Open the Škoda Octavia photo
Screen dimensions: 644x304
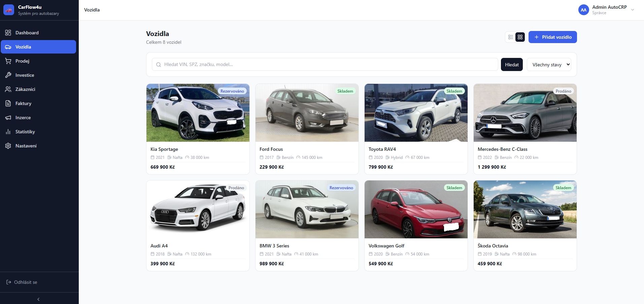coord(525,209)
